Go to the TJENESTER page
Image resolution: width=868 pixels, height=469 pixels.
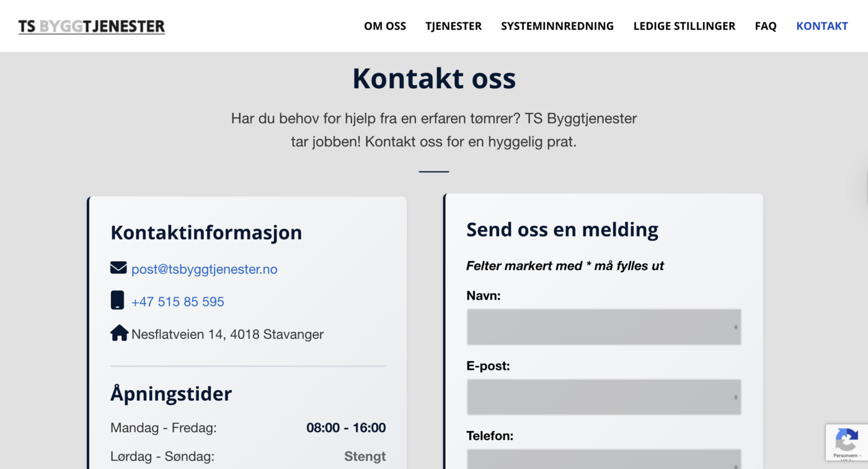point(453,26)
